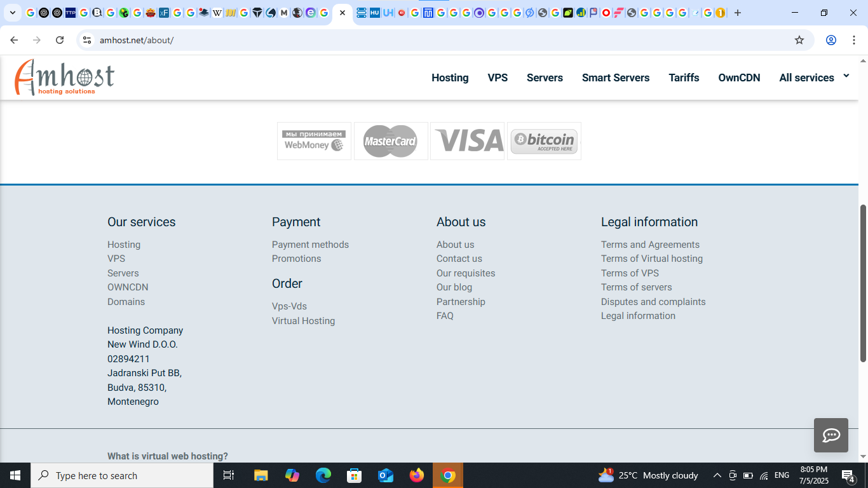868x488 pixels.
Task: Open Virtual Hosting order link
Action: (303, 321)
